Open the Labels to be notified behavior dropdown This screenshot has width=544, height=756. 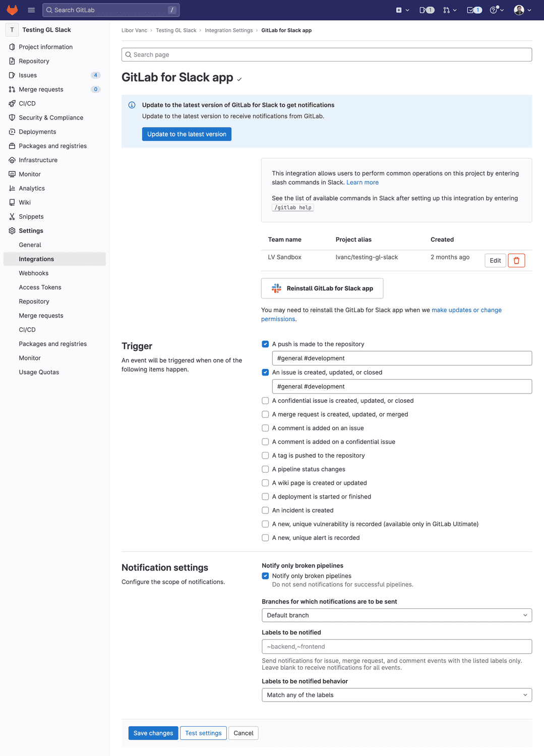click(x=396, y=695)
